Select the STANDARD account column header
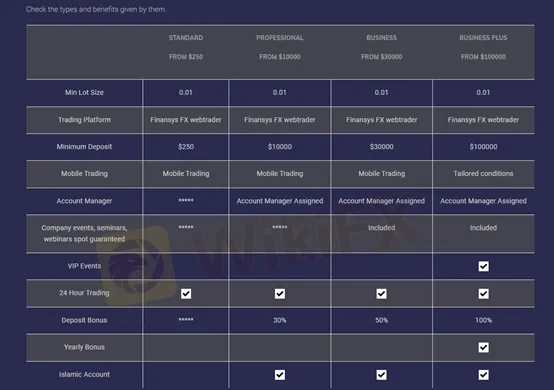 (186, 37)
